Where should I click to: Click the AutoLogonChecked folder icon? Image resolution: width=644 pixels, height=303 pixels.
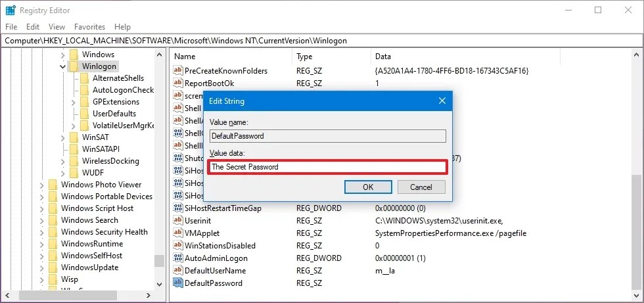pyautogui.click(x=85, y=90)
